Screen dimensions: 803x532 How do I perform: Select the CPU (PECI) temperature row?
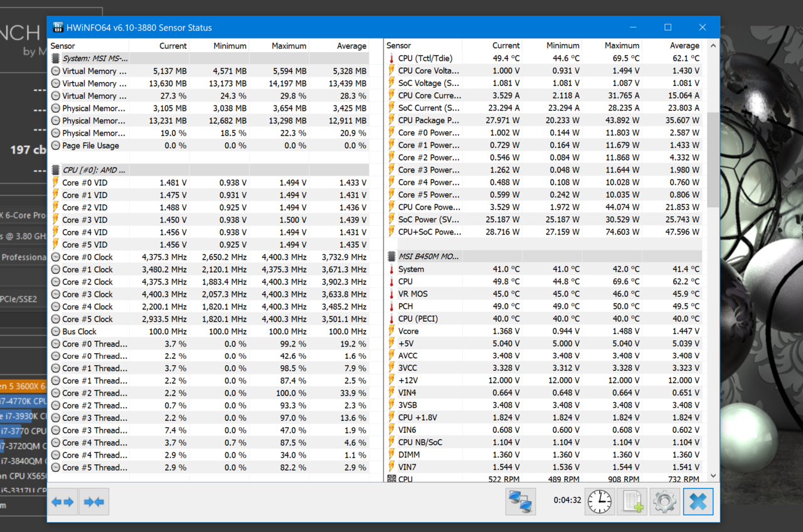click(x=545, y=319)
